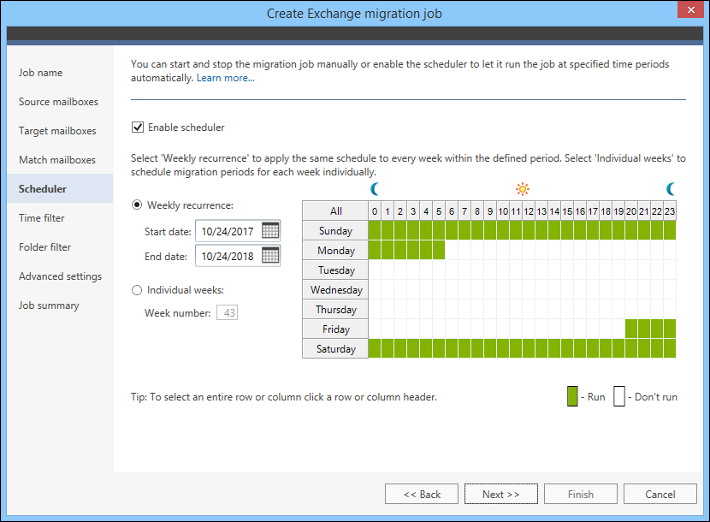This screenshot has width=710, height=522.
Task: Toggle Thursday hour 15 cell
Action: 567,309
